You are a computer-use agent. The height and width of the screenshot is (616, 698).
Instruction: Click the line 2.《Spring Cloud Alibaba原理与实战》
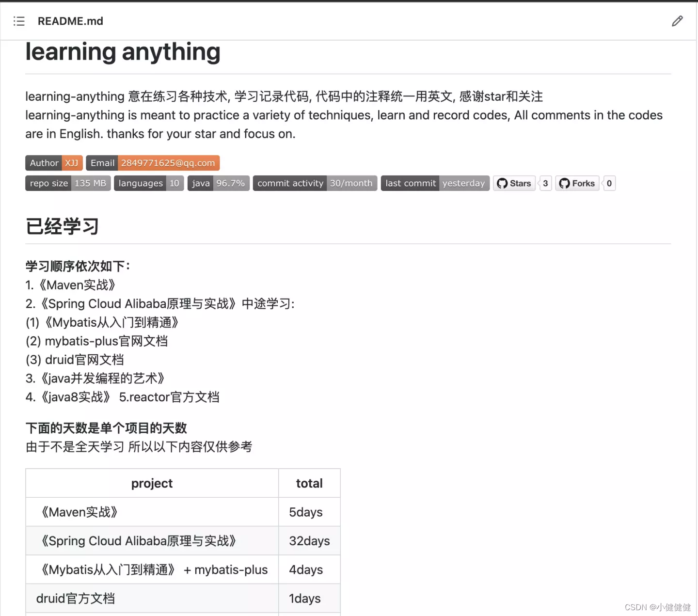point(160,304)
